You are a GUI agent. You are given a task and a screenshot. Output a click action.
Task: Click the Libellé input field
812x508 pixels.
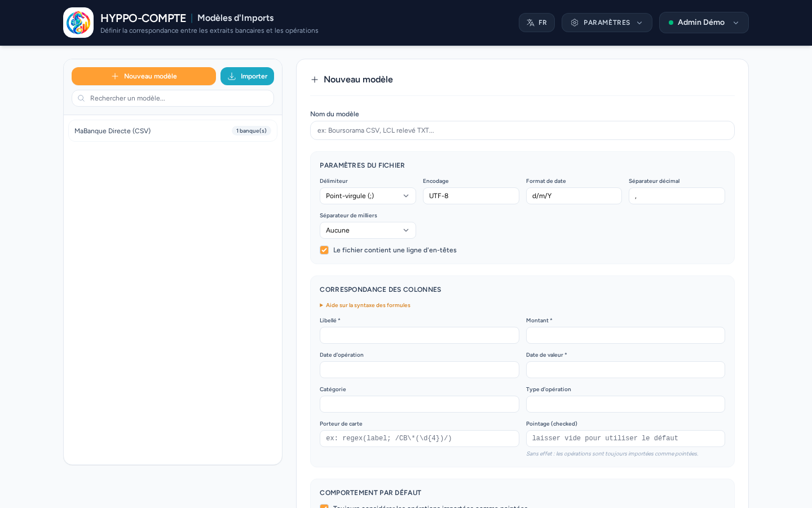pos(420,335)
